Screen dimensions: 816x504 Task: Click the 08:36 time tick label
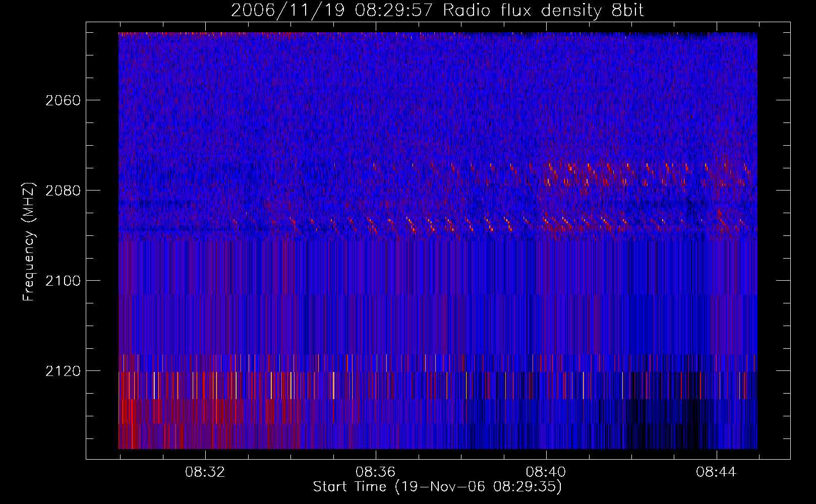375,472
